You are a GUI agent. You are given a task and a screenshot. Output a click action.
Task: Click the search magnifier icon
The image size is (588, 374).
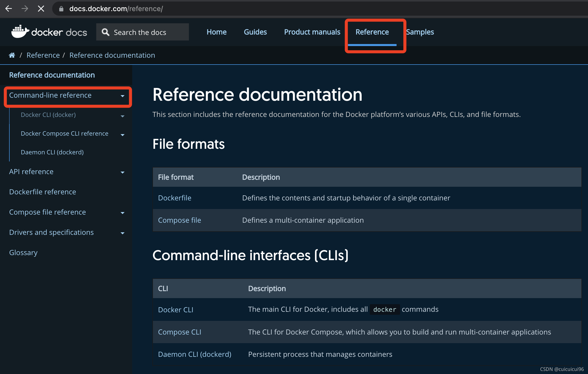pos(105,32)
